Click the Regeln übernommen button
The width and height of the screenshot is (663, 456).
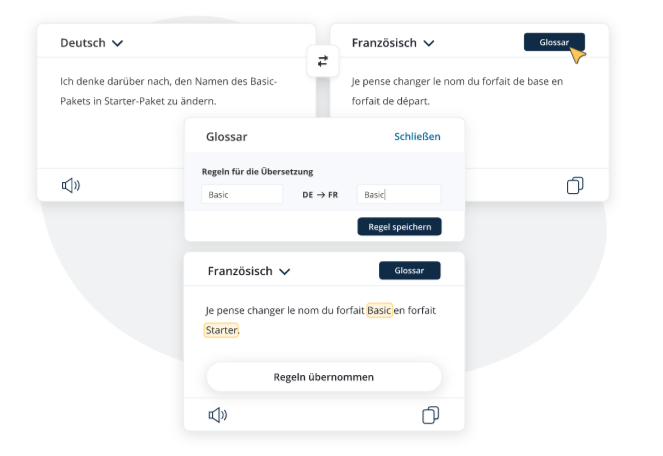point(323,377)
